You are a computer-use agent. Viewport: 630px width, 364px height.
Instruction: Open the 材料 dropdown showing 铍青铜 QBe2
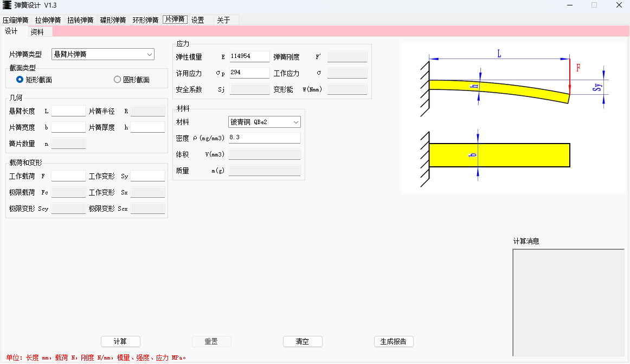(x=264, y=121)
